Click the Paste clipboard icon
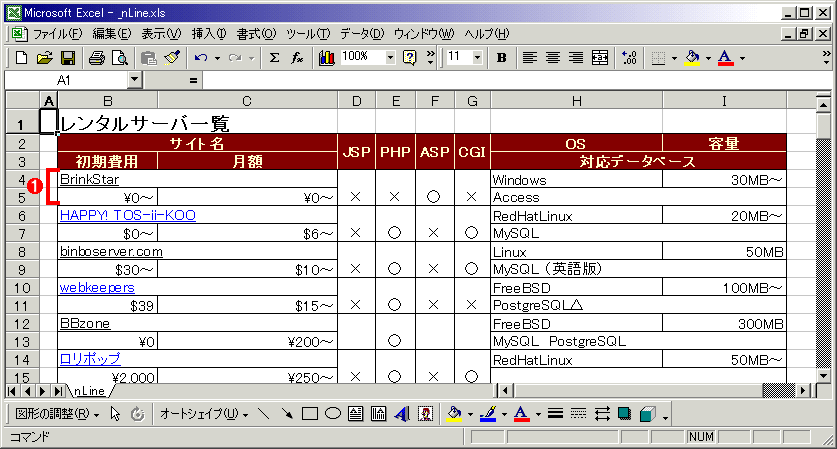This screenshot has height=449, width=837. 148,58
